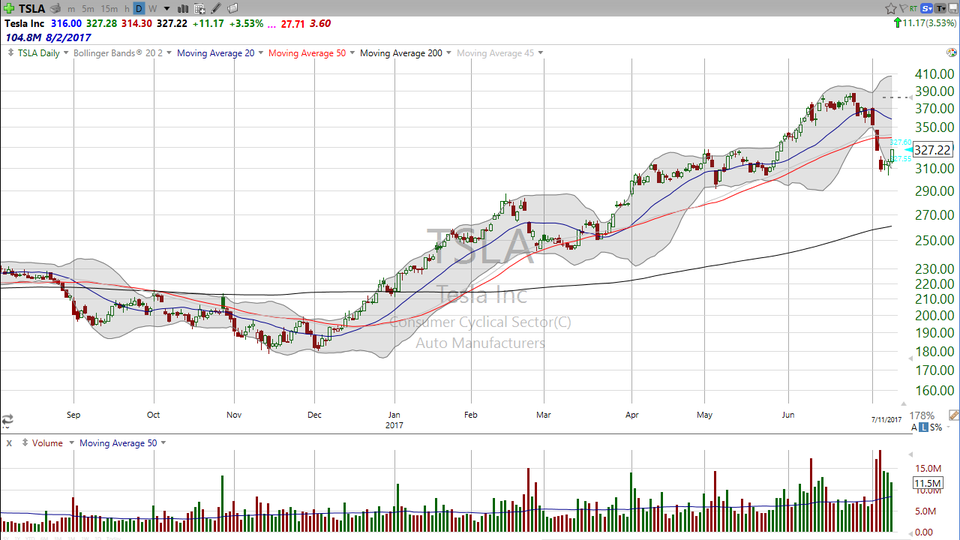
Task: Click the price scale up-arrow above 178%
Action: pos(903,404)
